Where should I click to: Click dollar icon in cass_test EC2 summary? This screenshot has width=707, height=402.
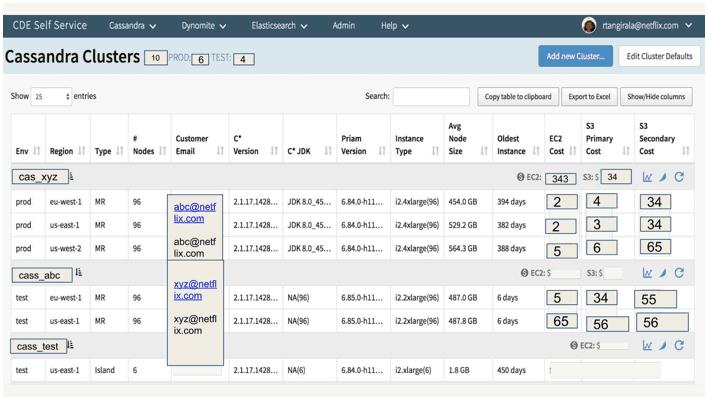(x=574, y=345)
